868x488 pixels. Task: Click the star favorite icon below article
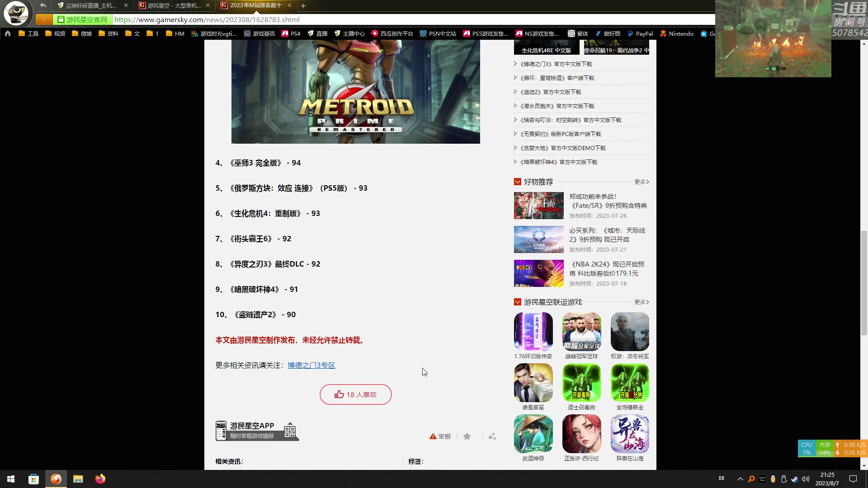[467, 436]
